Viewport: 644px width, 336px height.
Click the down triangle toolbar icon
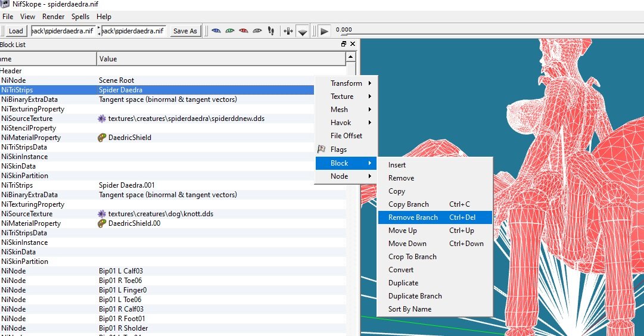tap(303, 32)
